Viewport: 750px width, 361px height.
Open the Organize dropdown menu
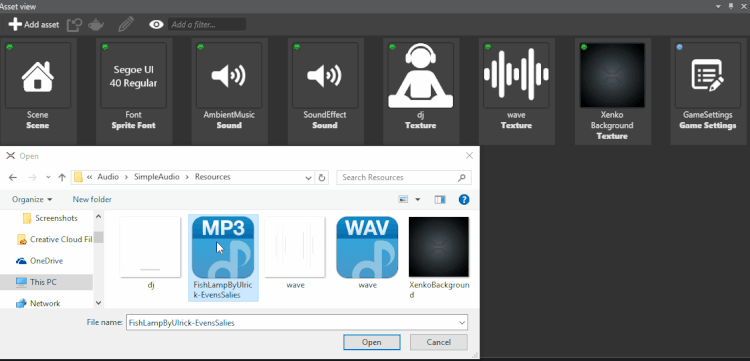(32, 199)
